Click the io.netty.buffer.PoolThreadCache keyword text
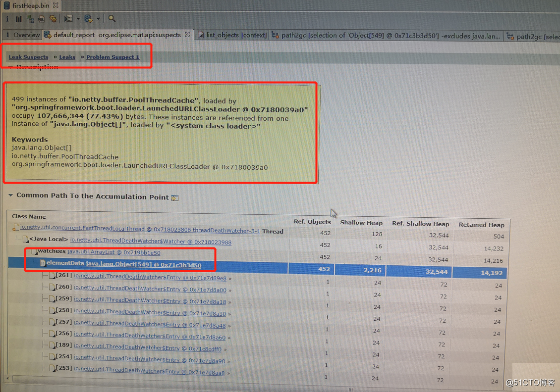 pos(65,156)
